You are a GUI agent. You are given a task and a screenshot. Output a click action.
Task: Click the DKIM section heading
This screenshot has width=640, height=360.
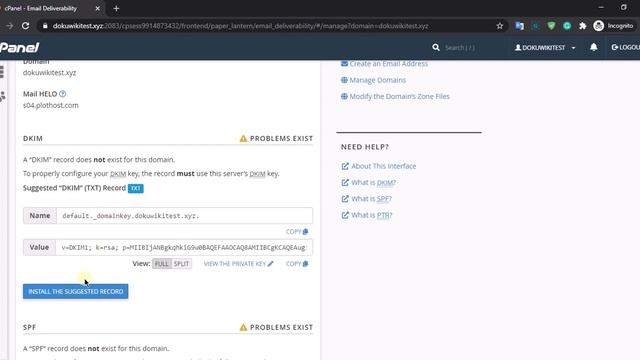[33, 138]
